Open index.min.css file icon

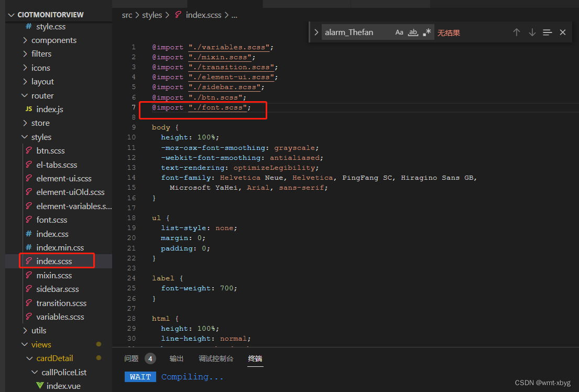(29, 247)
